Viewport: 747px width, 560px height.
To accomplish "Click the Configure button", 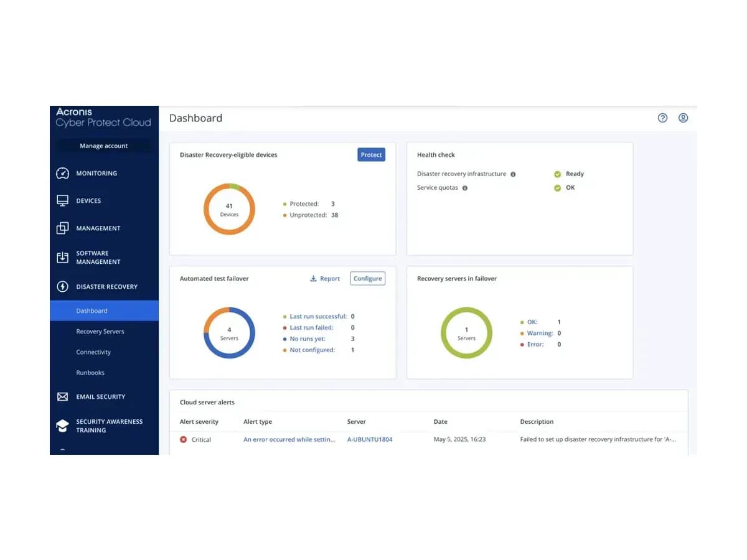I will point(367,279).
